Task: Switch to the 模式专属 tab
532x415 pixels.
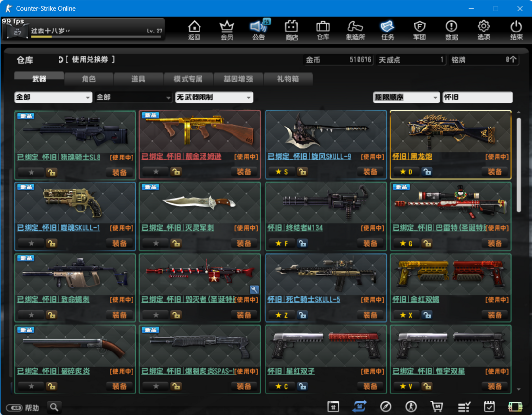Action: [x=188, y=79]
